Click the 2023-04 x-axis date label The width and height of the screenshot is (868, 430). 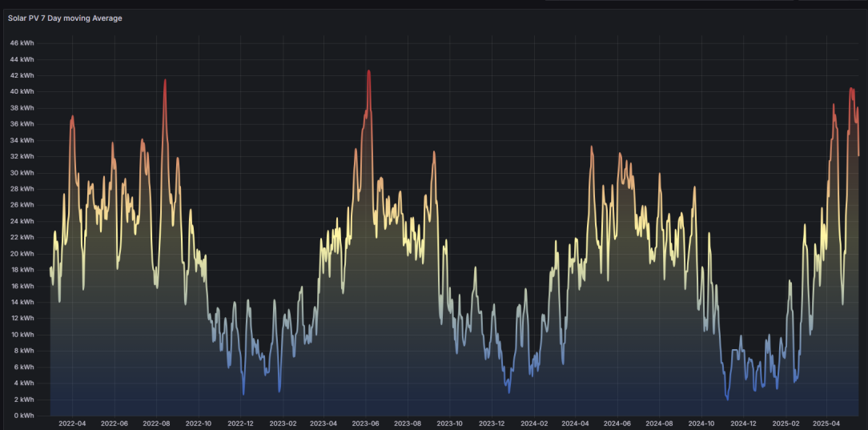pyautogui.click(x=323, y=424)
